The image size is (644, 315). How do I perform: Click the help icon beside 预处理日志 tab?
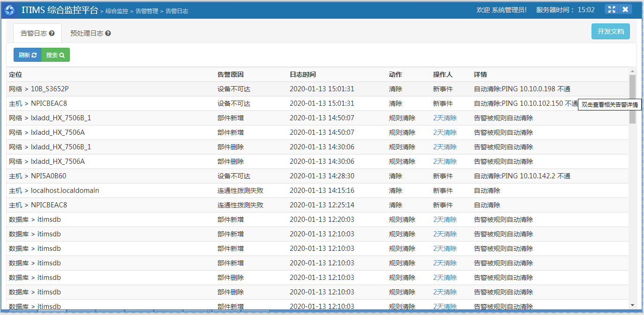108,34
